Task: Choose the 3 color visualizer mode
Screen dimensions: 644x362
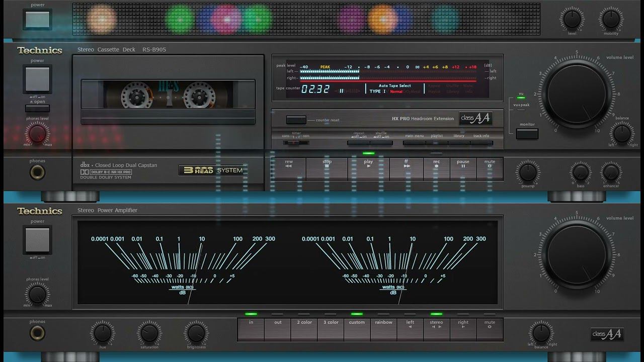Action: [331, 329]
